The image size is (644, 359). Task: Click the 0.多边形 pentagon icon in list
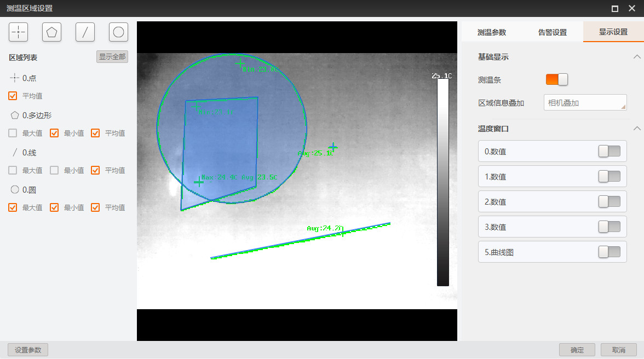click(14, 115)
